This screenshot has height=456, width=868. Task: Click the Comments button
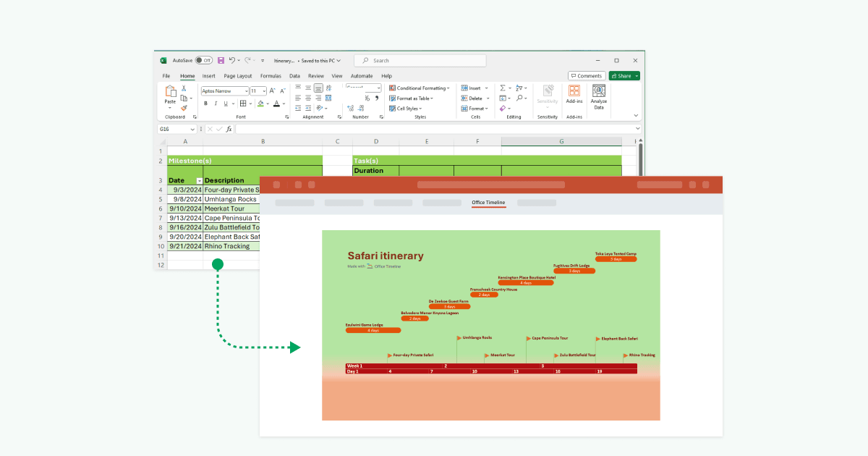[x=585, y=76]
